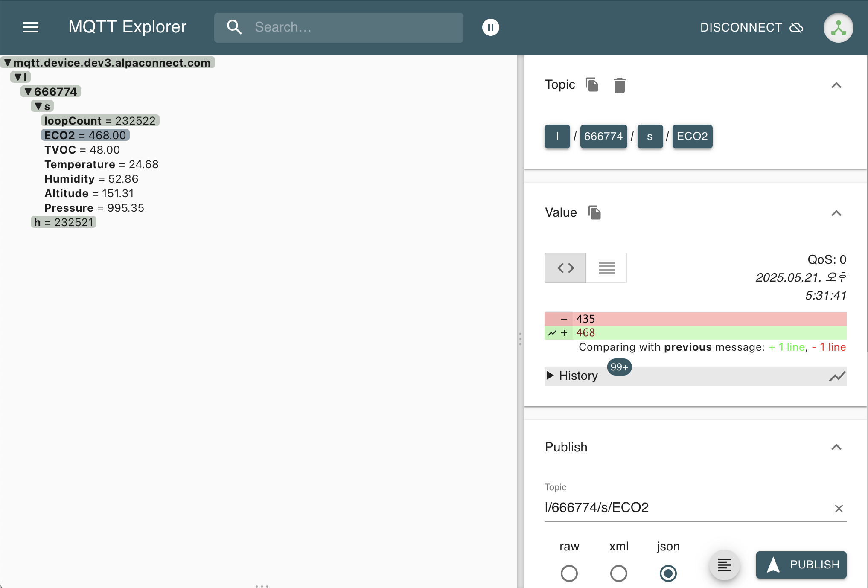Select the xml format radio button
The image size is (868, 588).
pos(618,573)
